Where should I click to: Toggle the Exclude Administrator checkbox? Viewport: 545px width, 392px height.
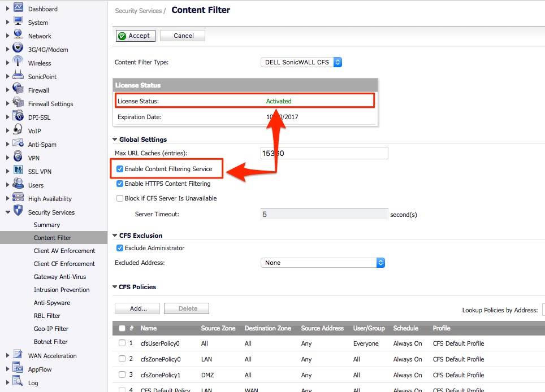(x=119, y=248)
